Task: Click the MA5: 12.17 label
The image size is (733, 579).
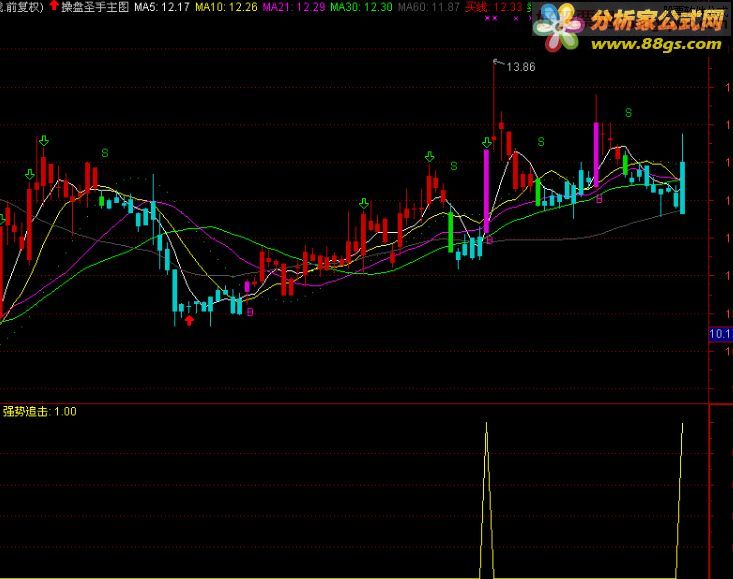Action: (x=162, y=7)
